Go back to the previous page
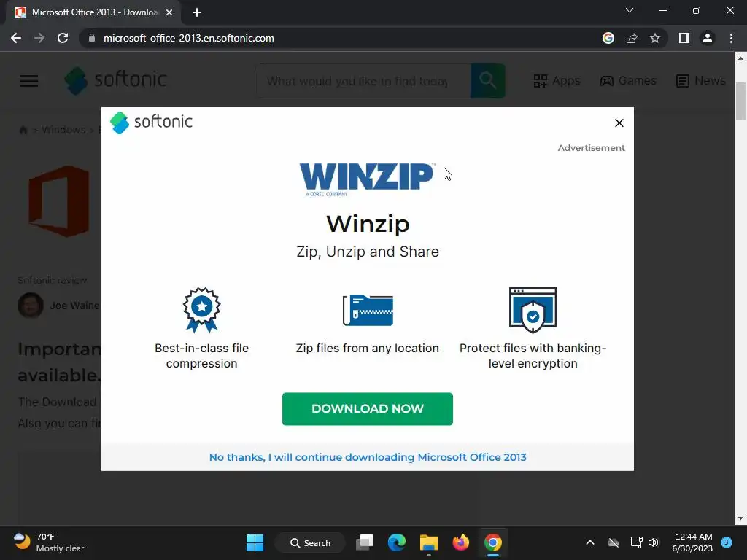 click(16, 38)
